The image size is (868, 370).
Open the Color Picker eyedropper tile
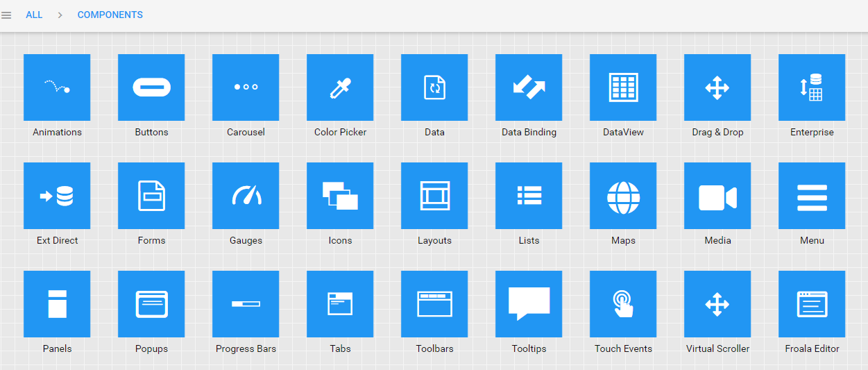(340, 87)
